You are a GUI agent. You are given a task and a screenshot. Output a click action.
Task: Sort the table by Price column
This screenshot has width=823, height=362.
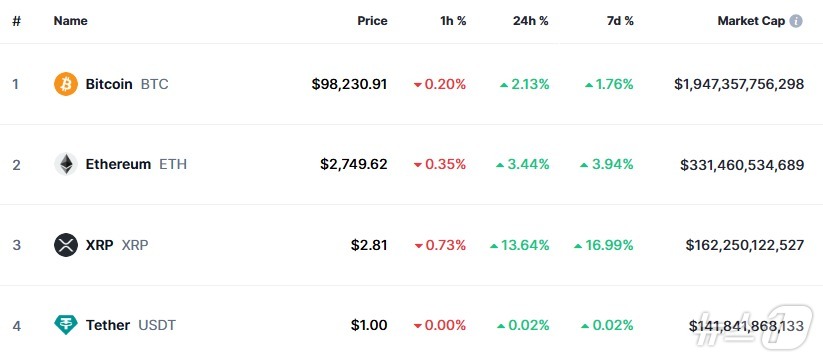click(372, 21)
